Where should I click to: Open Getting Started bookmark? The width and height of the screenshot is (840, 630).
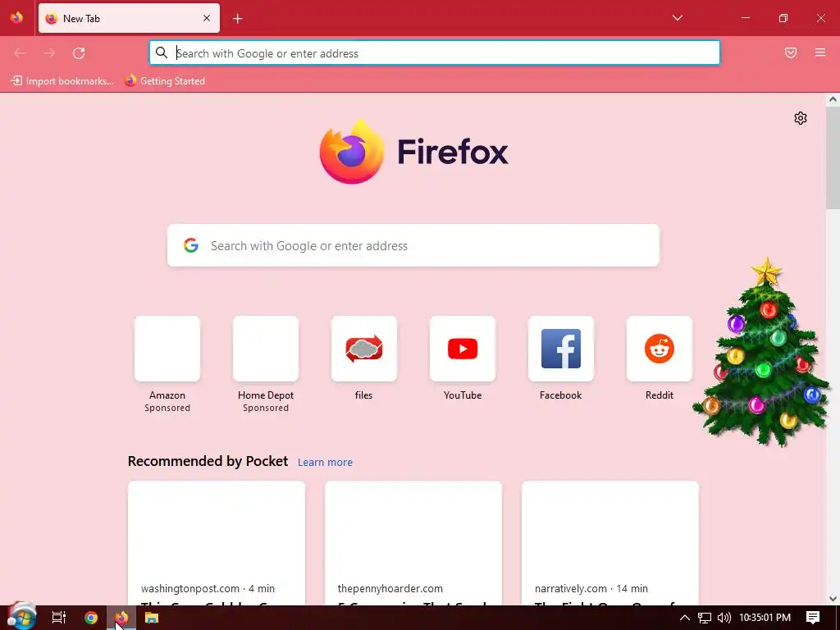[164, 81]
